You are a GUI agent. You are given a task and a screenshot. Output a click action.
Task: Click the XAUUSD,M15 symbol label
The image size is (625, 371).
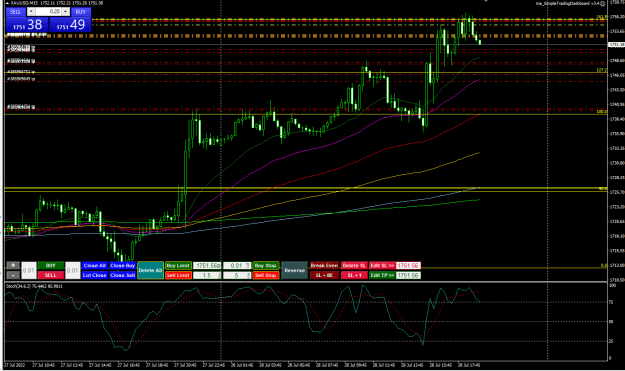tap(25, 3)
